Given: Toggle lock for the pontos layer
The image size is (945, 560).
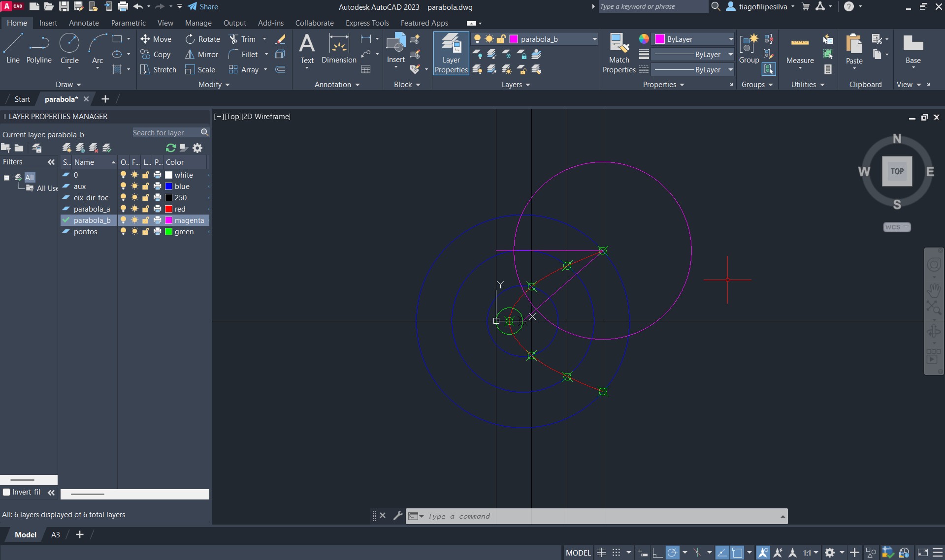Looking at the screenshot, I should 146,232.
